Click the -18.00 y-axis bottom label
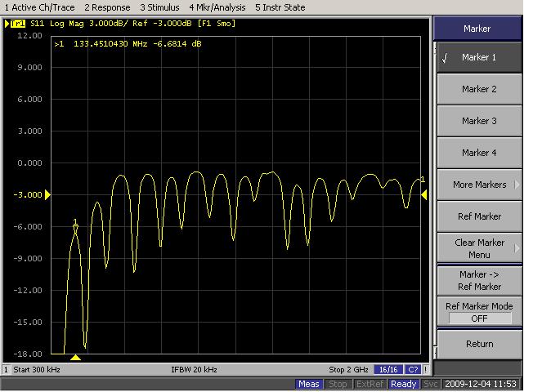This screenshot has width=560, height=392. coord(28,354)
